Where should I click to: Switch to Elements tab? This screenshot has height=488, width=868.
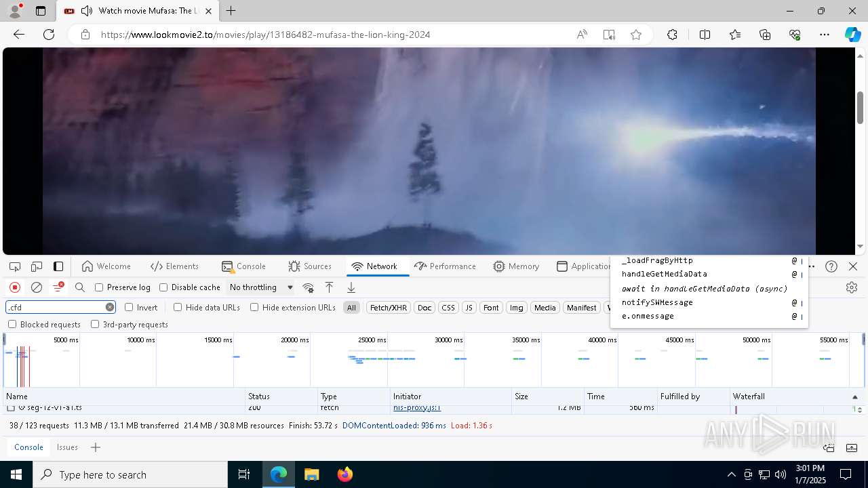(175, 266)
